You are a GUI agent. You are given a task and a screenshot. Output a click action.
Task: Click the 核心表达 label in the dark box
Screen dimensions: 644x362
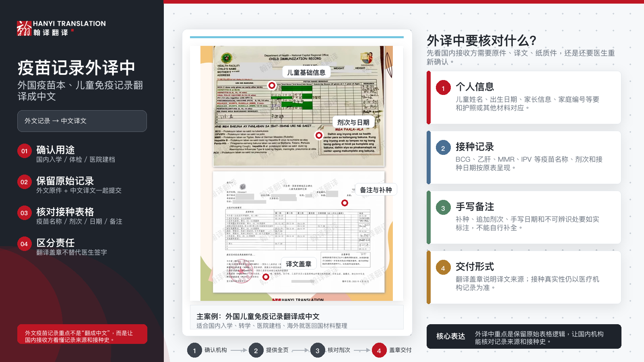tap(451, 336)
